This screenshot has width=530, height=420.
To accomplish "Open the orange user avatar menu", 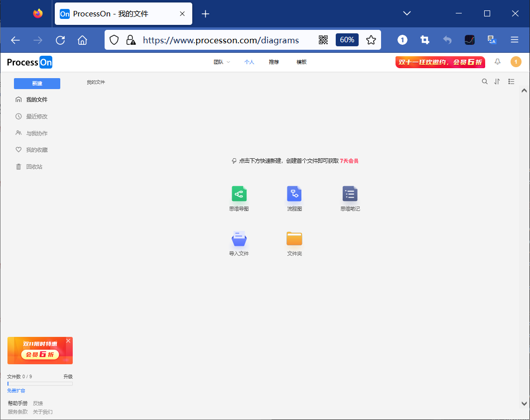I will click(516, 62).
